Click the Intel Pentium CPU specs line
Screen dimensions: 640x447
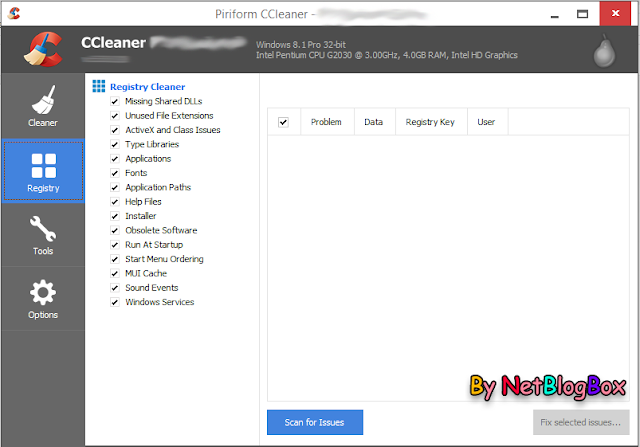coord(387,55)
